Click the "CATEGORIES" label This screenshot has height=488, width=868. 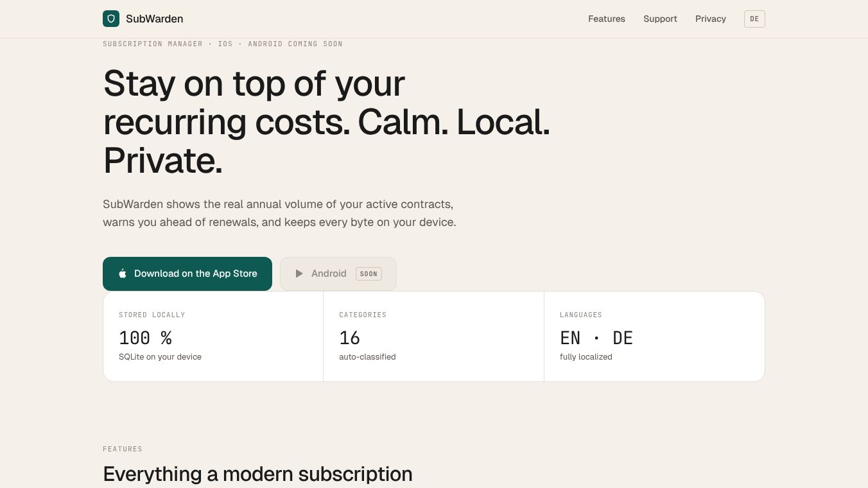(363, 315)
